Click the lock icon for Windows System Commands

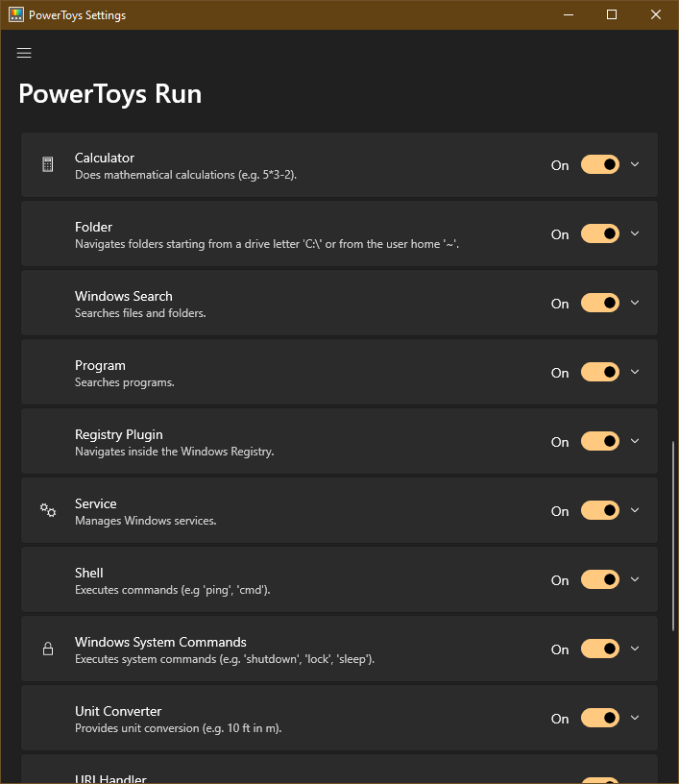[x=48, y=648]
